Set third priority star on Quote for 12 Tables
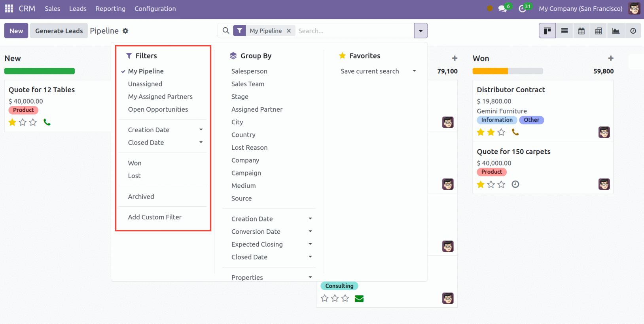The width and height of the screenshot is (644, 324). [x=33, y=122]
